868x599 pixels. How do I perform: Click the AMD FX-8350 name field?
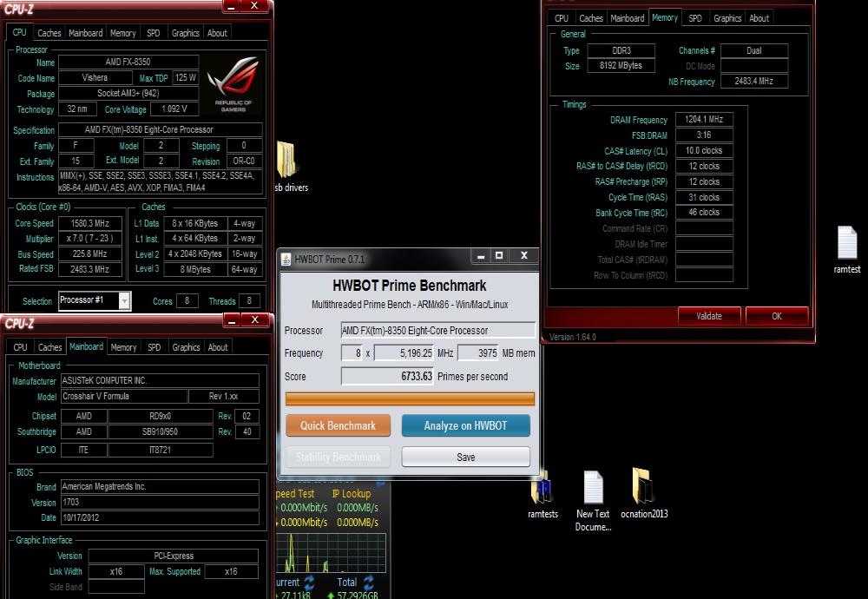tap(128, 62)
